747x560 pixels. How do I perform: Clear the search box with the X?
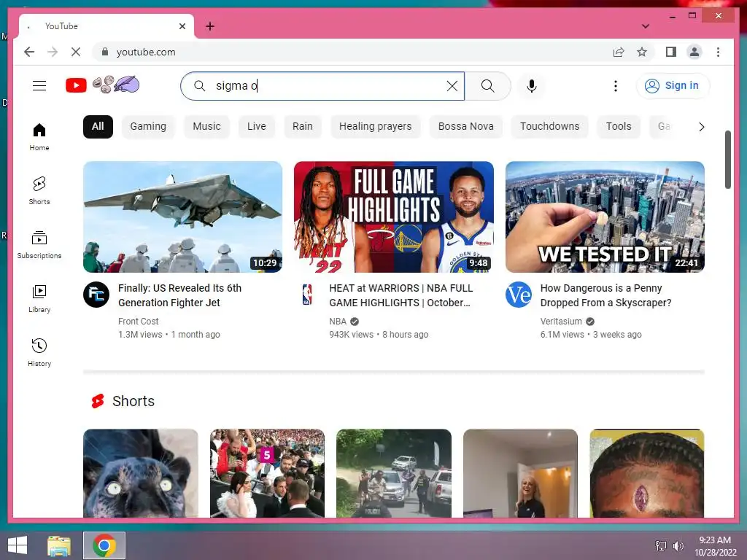452,86
